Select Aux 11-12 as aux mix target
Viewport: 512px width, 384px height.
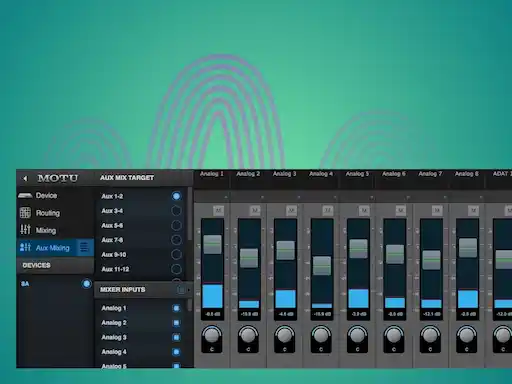pyautogui.click(x=176, y=269)
